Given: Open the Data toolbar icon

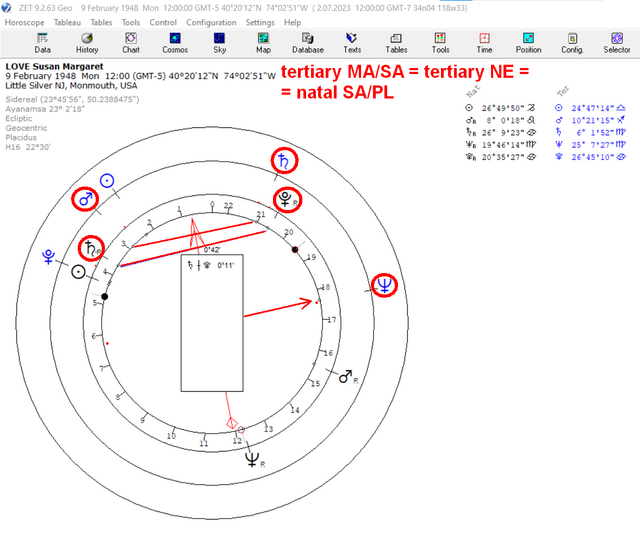Looking at the screenshot, I should (x=42, y=43).
